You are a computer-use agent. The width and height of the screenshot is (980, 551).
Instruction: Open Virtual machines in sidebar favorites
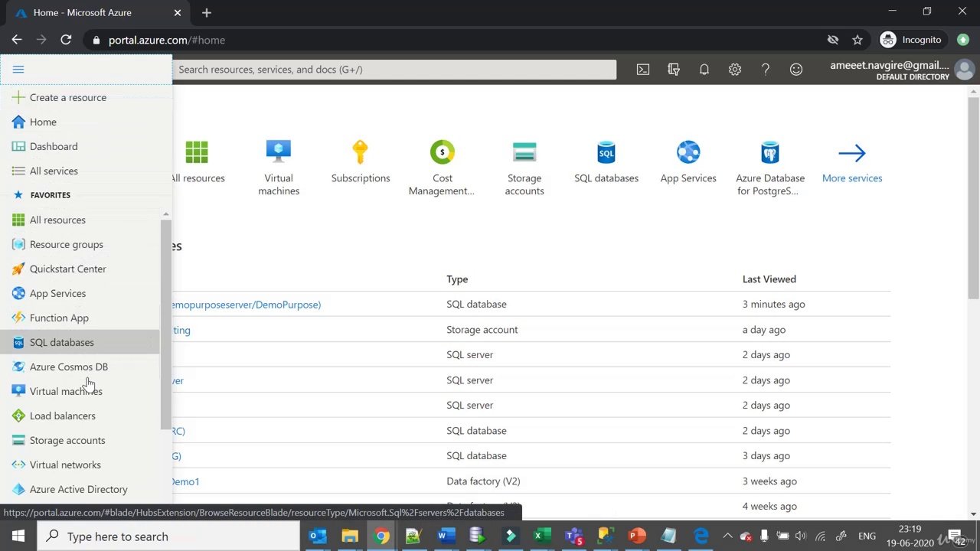[x=66, y=391]
